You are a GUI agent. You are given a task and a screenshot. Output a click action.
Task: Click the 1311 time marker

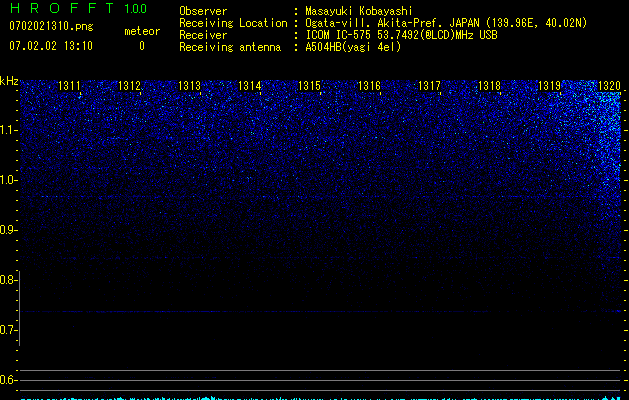coord(69,86)
